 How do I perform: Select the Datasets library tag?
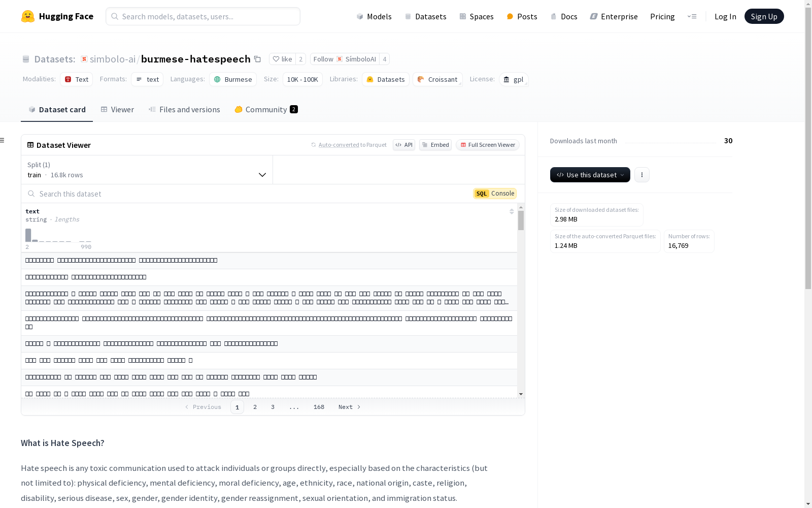[x=386, y=79]
